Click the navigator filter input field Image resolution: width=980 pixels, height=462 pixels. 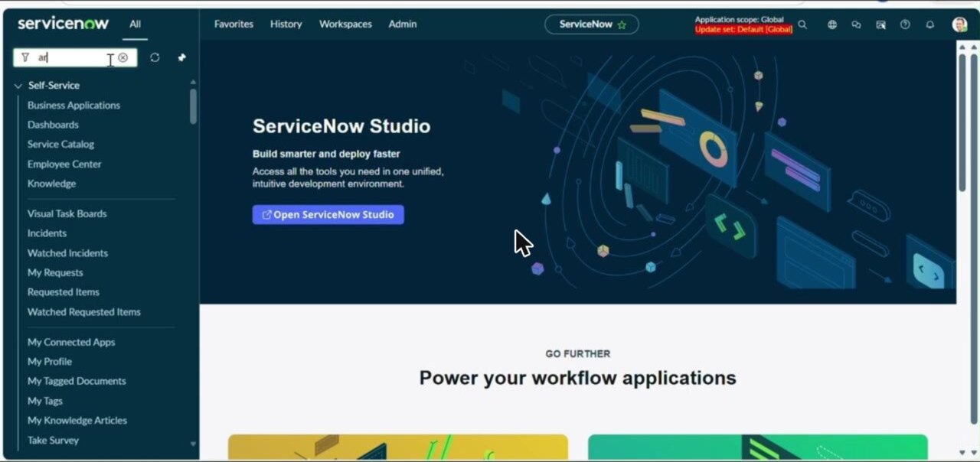pyautogui.click(x=75, y=57)
